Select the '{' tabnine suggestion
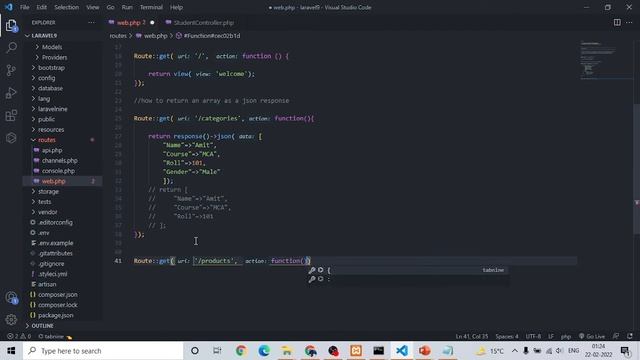Image resolution: width=640 pixels, height=360 pixels. click(x=407, y=270)
